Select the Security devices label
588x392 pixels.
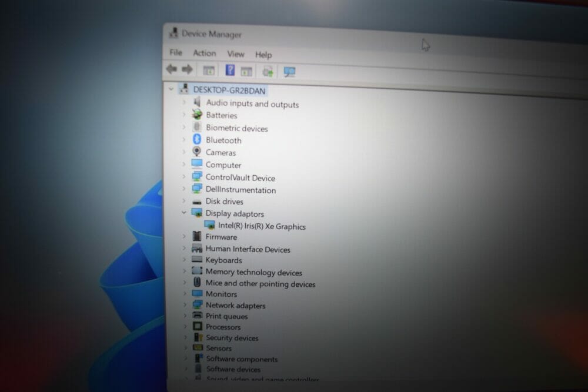(x=232, y=338)
